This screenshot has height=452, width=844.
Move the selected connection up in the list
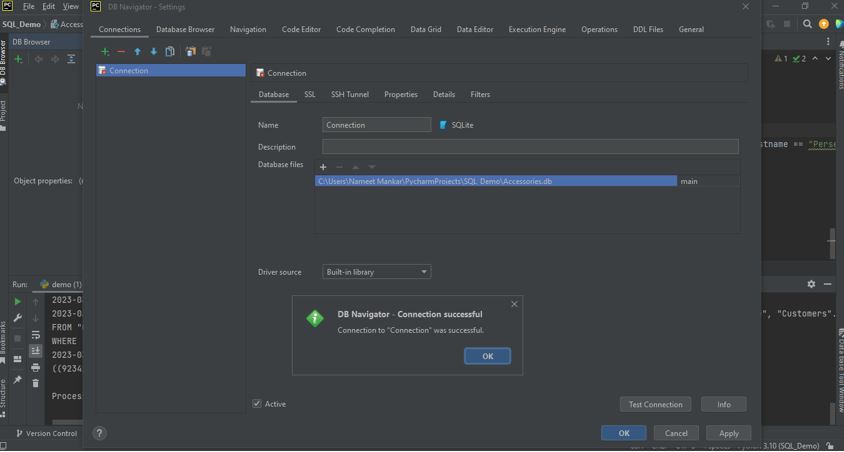tap(137, 51)
